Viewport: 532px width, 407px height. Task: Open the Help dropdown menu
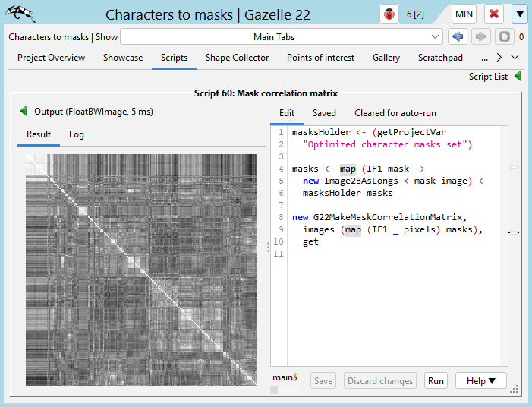[x=480, y=380]
